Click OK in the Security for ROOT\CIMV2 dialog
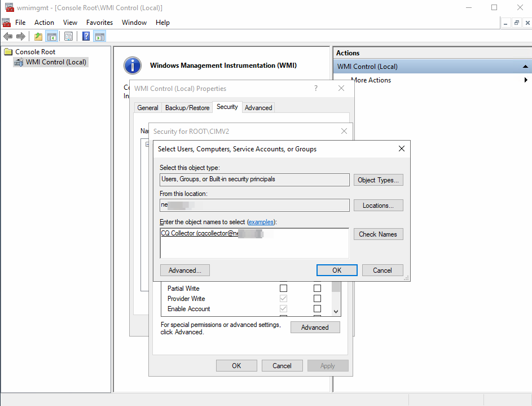 pyautogui.click(x=236, y=365)
